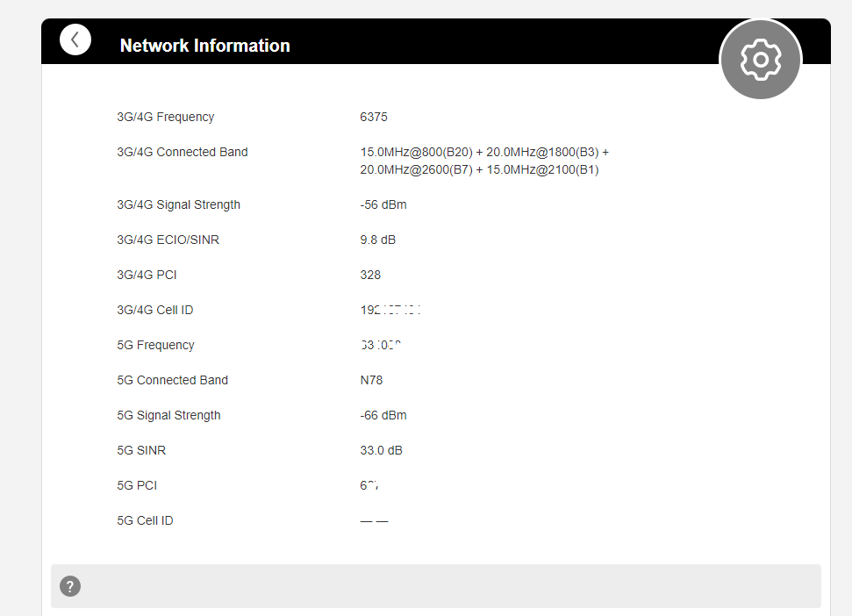This screenshot has width=852, height=616.
Task: Click the back arrow button
Action: click(75, 39)
